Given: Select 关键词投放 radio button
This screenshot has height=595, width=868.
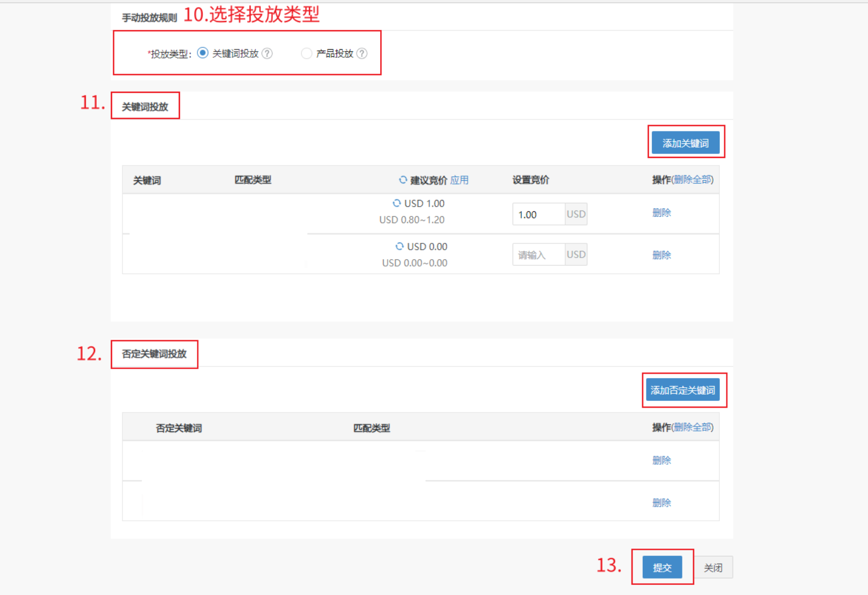Looking at the screenshot, I should pyautogui.click(x=203, y=53).
